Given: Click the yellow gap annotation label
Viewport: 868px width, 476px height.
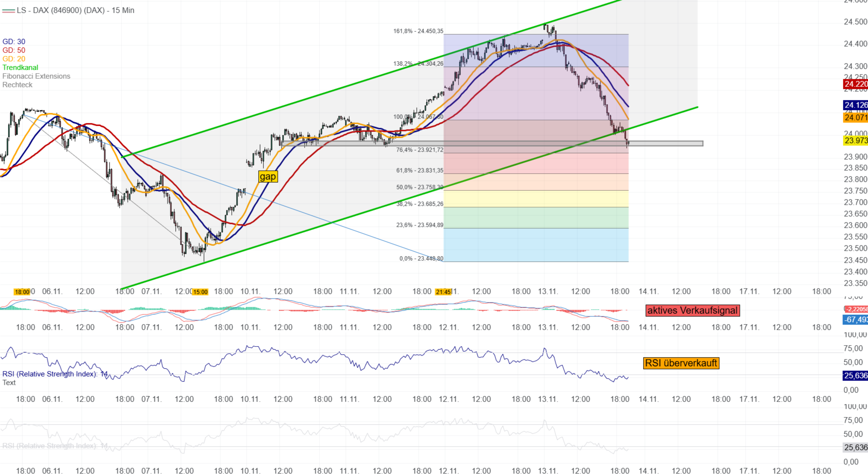Looking at the screenshot, I should pos(268,176).
